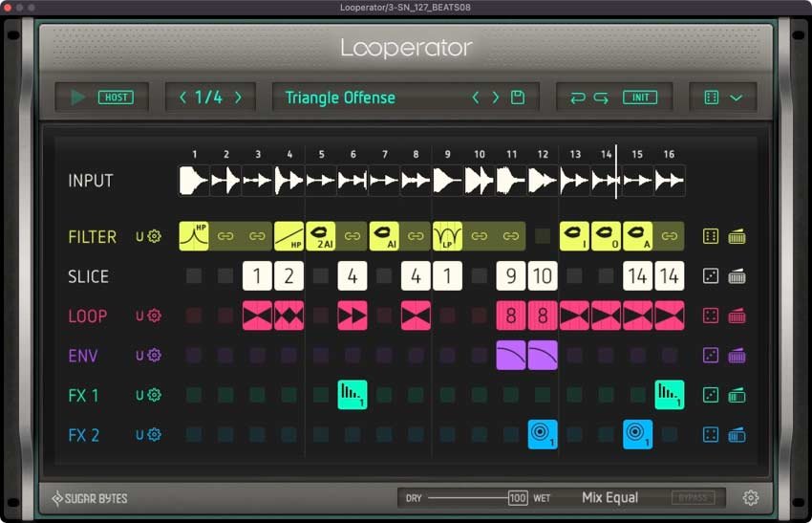Open FX 1 row settings gear
Screen dimensions: 812x523
pos(155,395)
